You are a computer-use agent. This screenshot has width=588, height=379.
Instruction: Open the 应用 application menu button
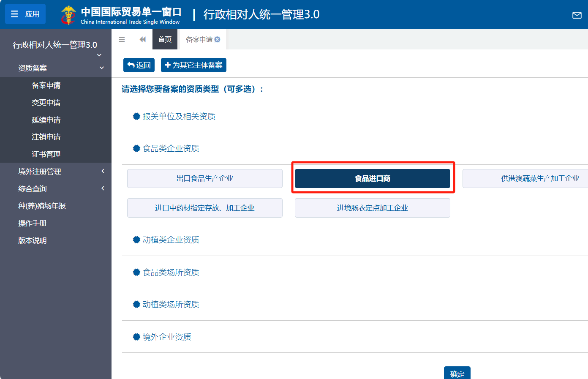click(x=25, y=14)
